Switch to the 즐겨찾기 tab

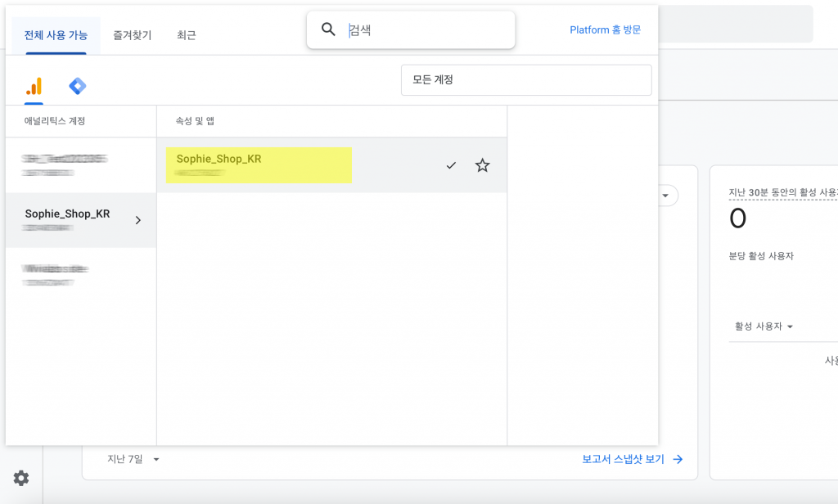point(132,35)
